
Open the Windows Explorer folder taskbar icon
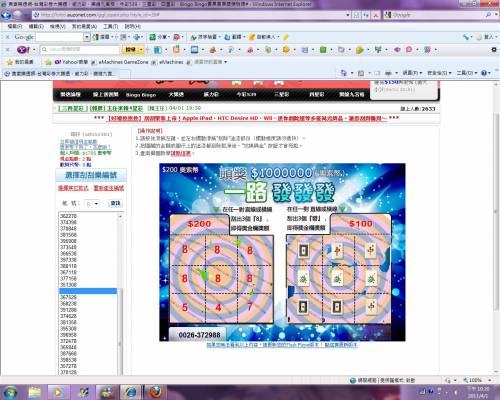(x=35, y=392)
